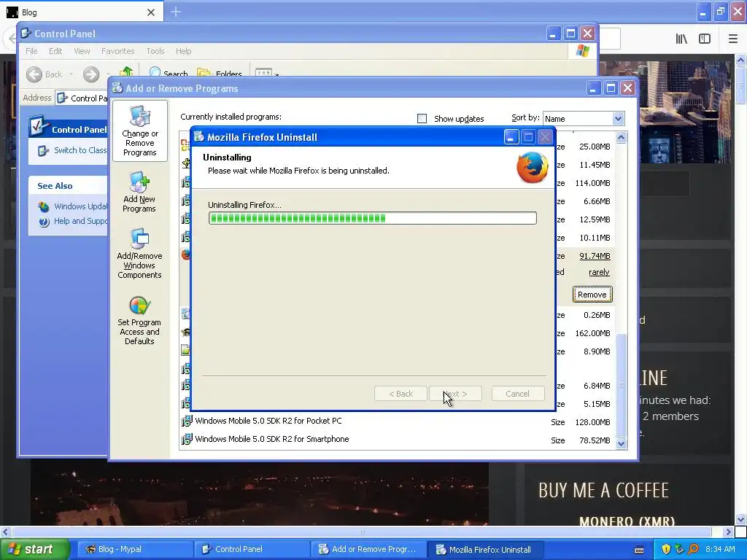Screen dimensions: 747x560
Task: Close the Blog browser tab
Action: [151, 12]
